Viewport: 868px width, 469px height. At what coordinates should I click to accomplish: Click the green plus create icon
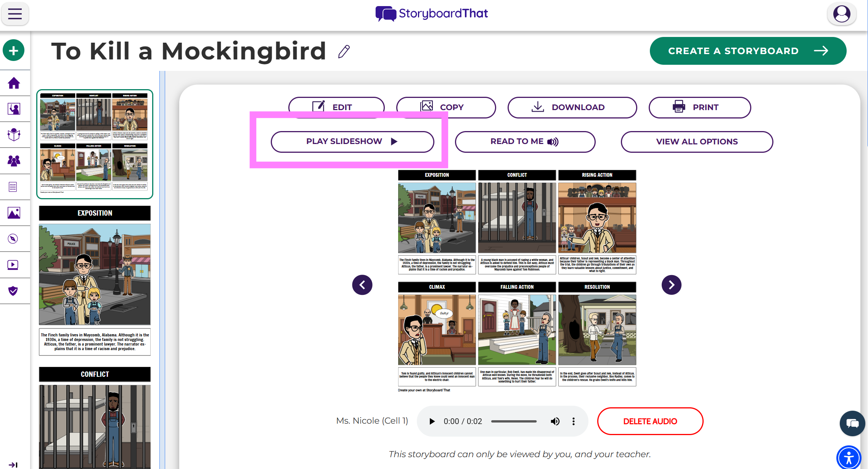pyautogui.click(x=14, y=50)
